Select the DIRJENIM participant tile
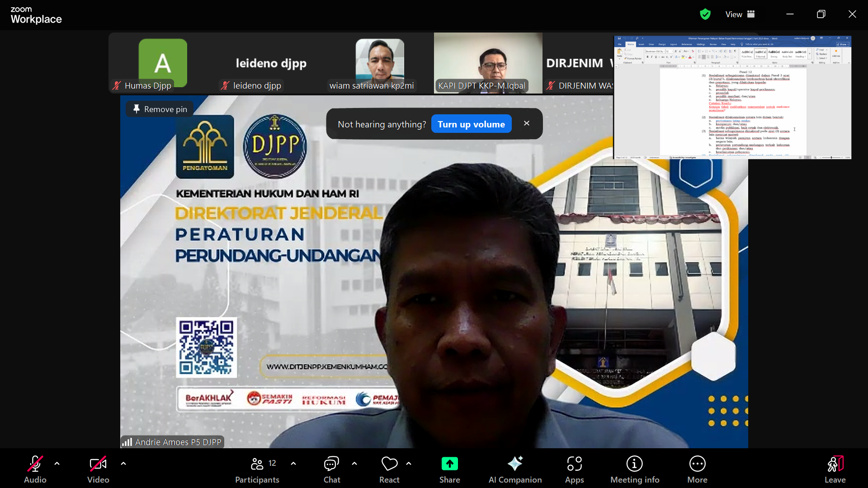Image resolution: width=868 pixels, height=488 pixels. coord(578,63)
